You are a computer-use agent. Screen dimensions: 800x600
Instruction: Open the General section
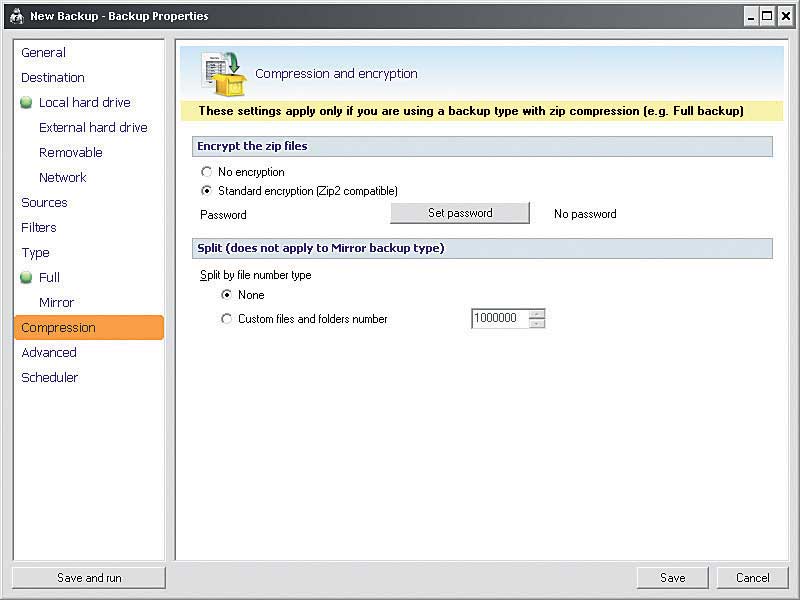43,53
